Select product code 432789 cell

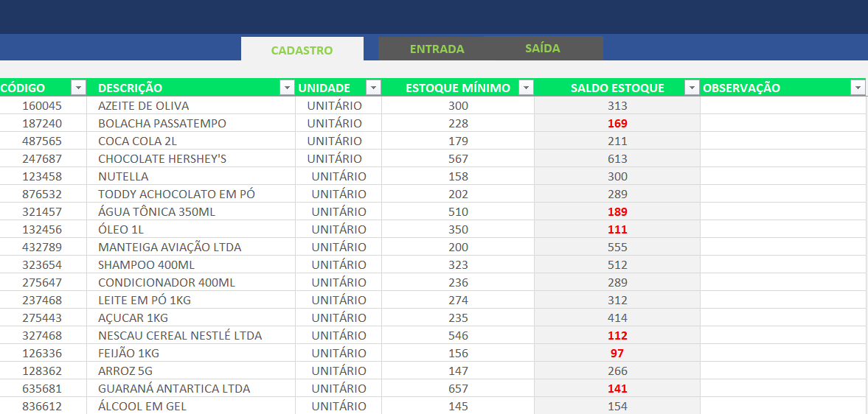pos(42,247)
